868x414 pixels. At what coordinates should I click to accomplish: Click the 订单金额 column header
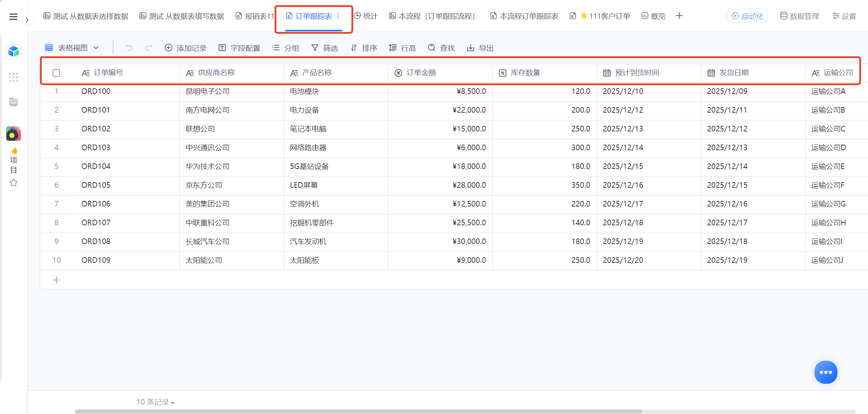point(440,73)
